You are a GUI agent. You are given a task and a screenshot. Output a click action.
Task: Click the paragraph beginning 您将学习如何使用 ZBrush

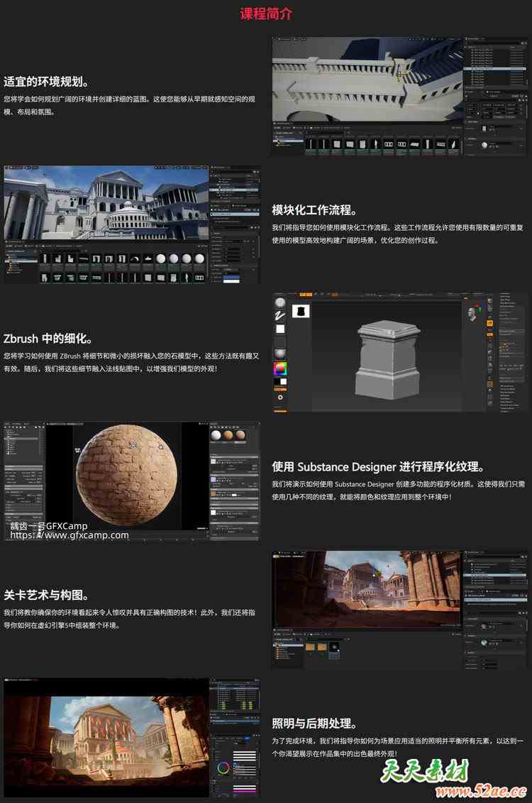tap(131, 362)
